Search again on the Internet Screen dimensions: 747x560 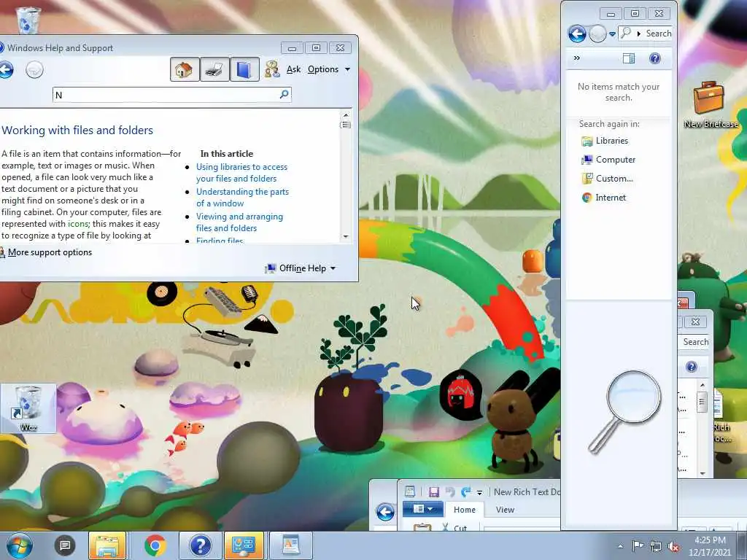pyautogui.click(x=603, y=198)
